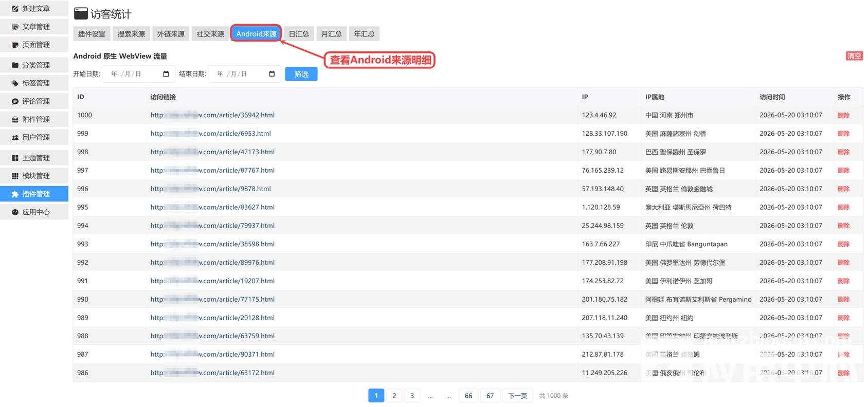Delete record ID 993
This screenshot has height=407, width=868.
[843, 244]
